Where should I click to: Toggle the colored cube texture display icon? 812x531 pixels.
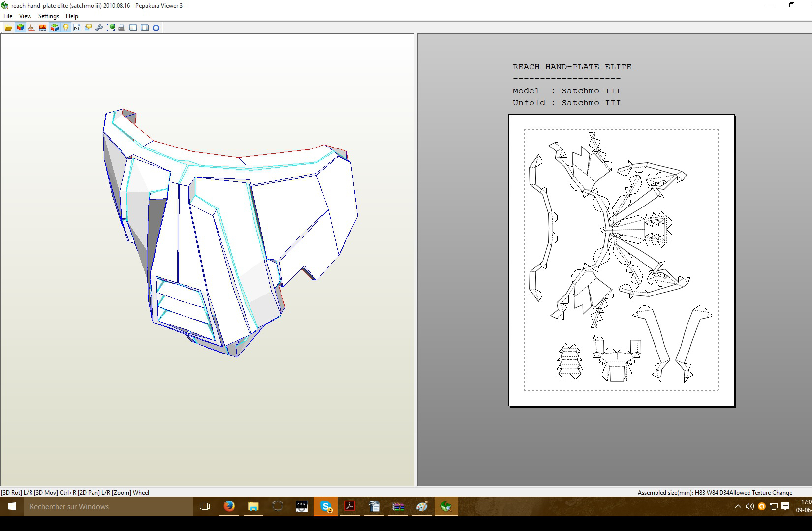pos(20,28)
